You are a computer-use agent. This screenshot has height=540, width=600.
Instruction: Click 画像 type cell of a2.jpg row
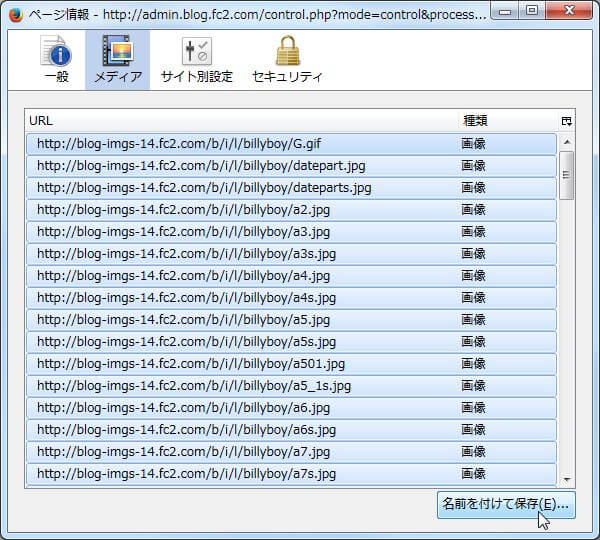point(473,210)
